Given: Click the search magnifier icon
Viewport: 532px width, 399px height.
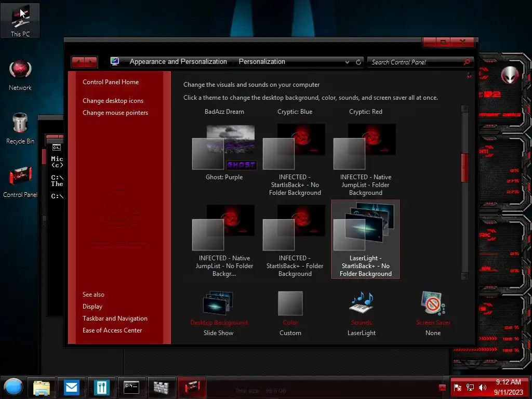Looking at the screenshot, I should tap(467, 62).
